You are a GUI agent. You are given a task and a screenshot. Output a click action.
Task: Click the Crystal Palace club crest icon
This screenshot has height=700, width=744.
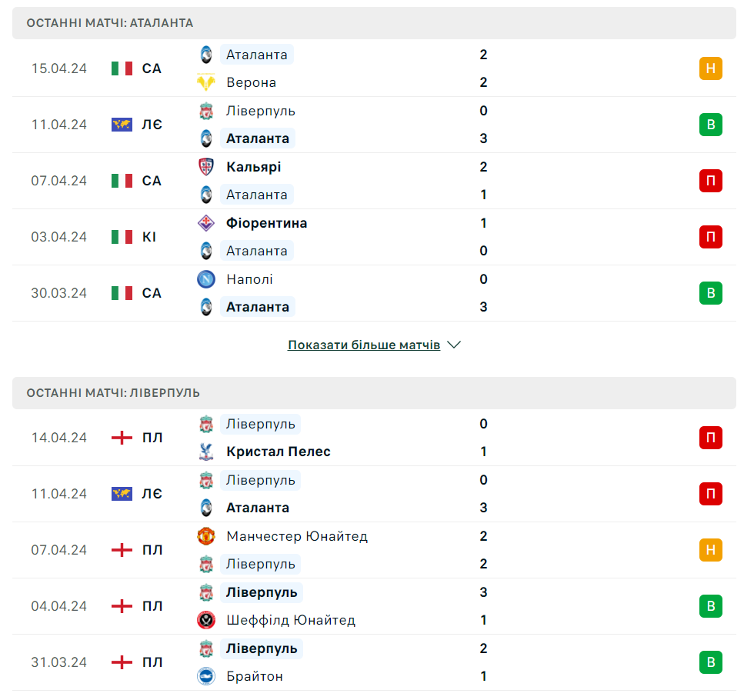[x=205, y=452]
